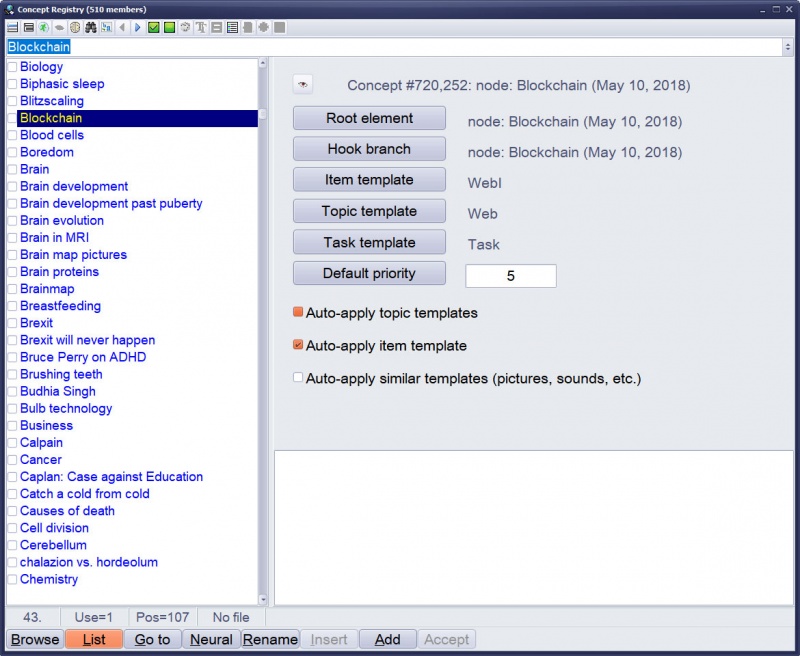Viewport: 800px width, 656px height.
Task: Click the gray back arrow navigation icon
Action: click(x=123, y=27)
